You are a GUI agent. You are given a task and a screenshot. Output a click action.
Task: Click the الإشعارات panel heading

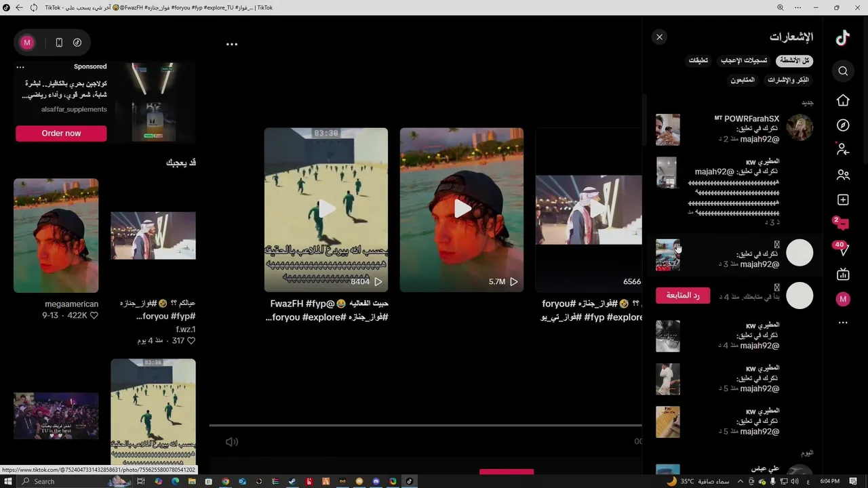[x=791, y=37]
